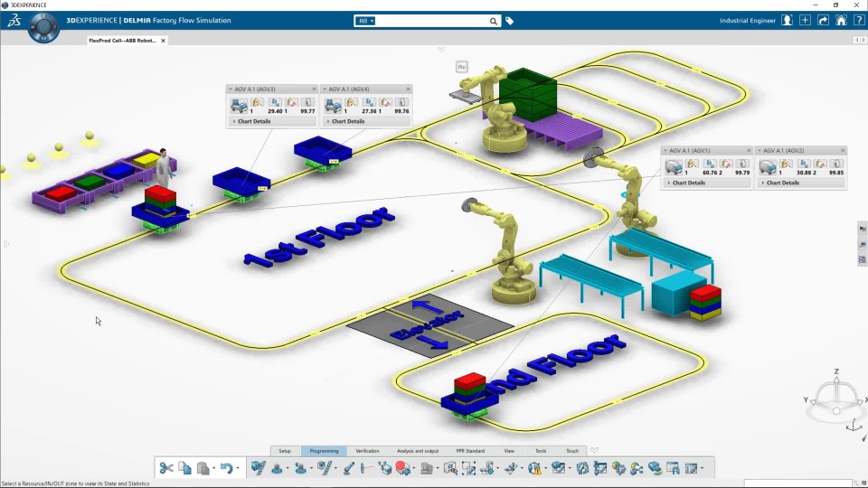Expand the left side panel arrow
Screen dimensions: 868x488
[6, 244]
